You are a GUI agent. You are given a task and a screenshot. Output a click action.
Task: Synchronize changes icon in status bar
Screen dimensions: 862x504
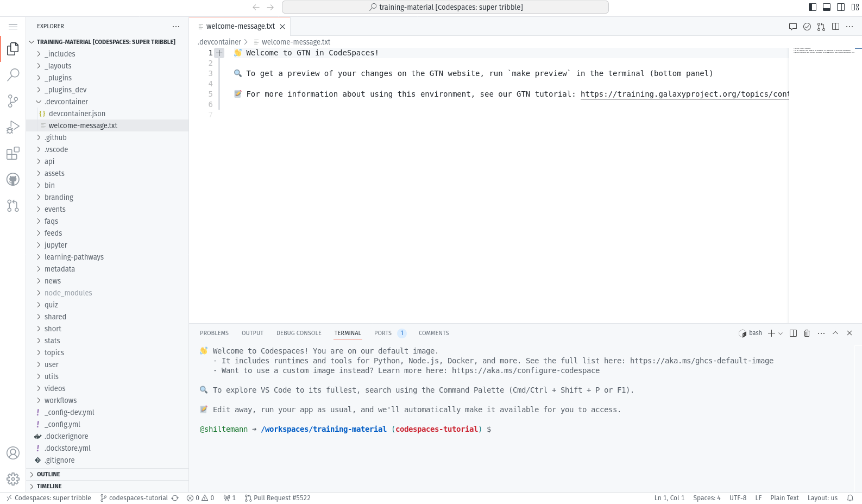[175, 498]
